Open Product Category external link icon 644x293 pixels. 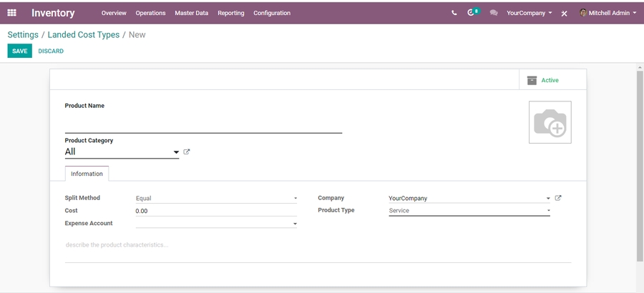click(187, 152)
